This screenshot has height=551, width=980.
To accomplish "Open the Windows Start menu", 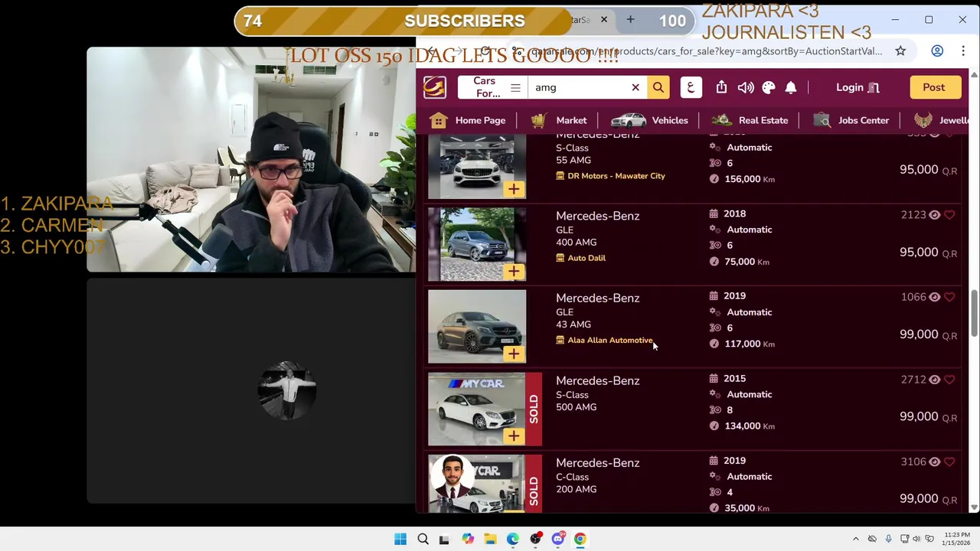I will point(400,539).
